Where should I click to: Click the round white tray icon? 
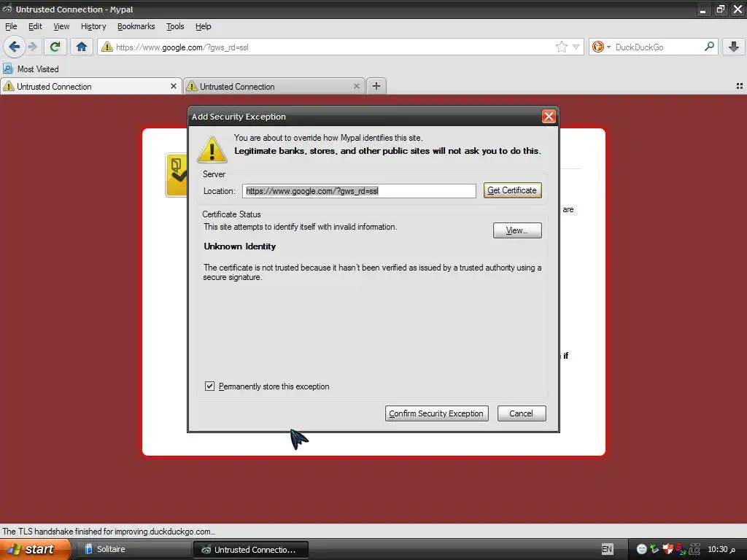click(x=642, y=549)
